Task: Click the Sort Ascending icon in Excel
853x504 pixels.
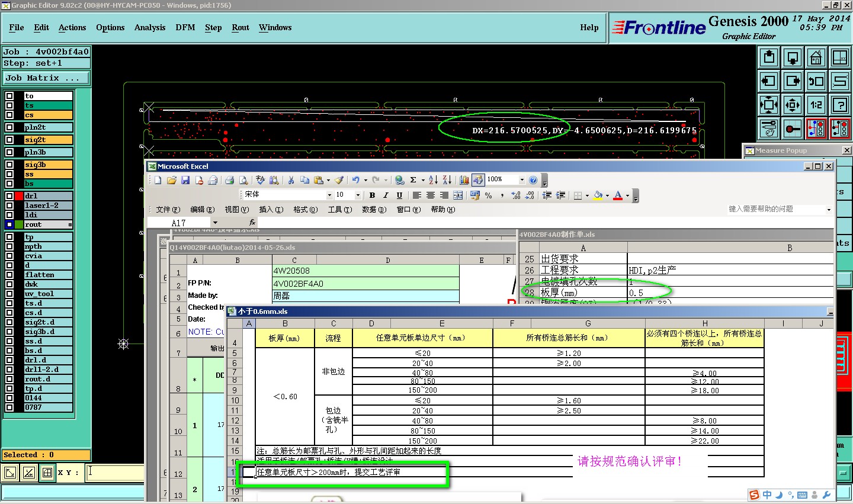Action: tap(433, 180)
